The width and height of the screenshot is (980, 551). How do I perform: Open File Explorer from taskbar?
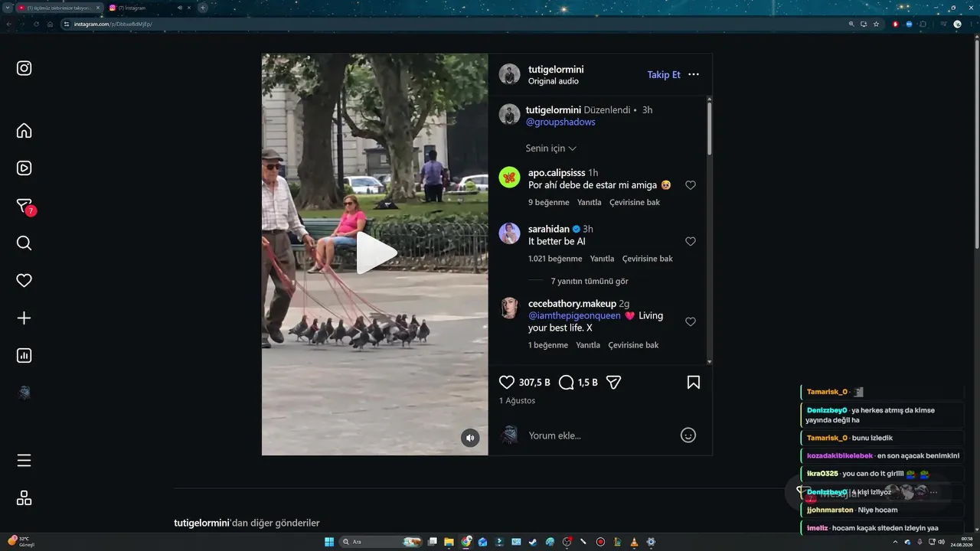pos(449,542)
